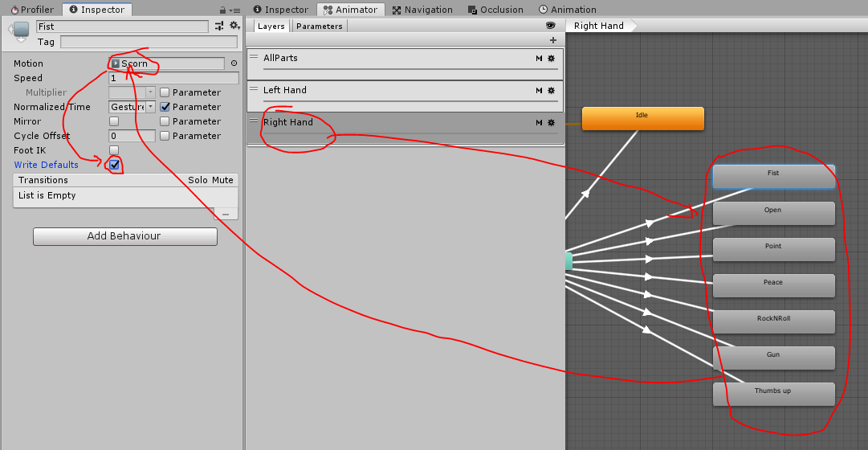
Task: Select the Open state node
Action: (x=774, y=214)
